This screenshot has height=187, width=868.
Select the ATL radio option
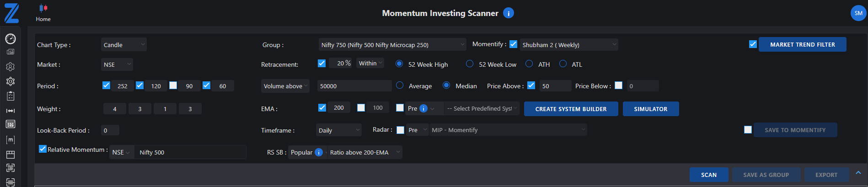tap(563, 64)
